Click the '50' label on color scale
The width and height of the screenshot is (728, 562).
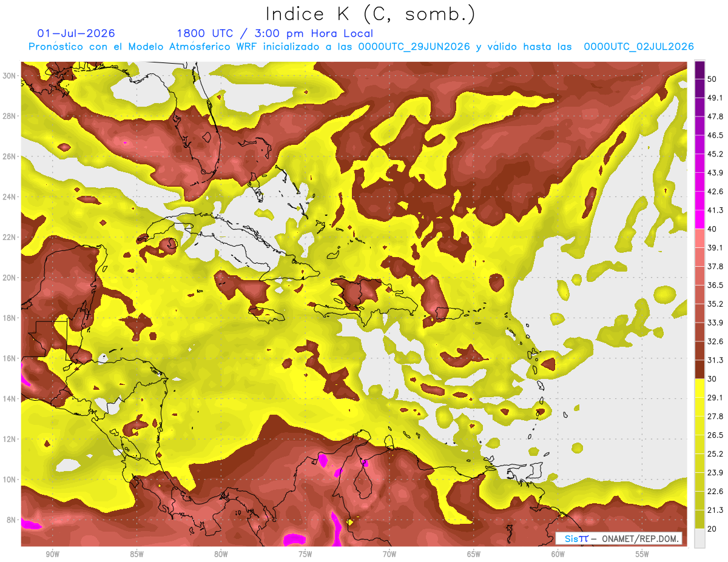coord(712,80)
